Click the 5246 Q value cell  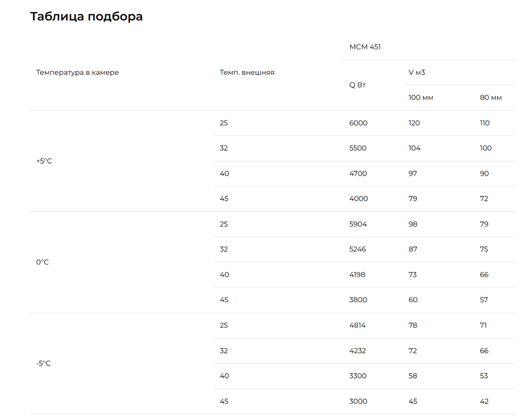(357, 249)
